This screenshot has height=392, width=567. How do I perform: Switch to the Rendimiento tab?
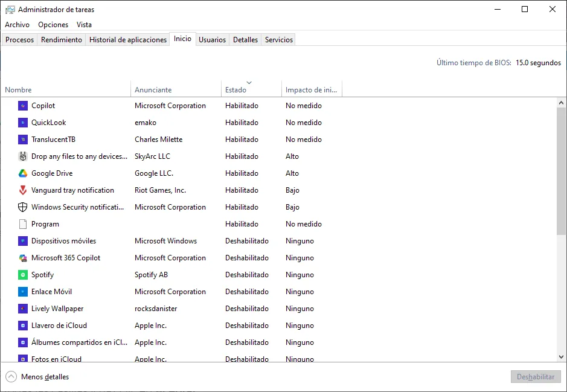point(62,40)
